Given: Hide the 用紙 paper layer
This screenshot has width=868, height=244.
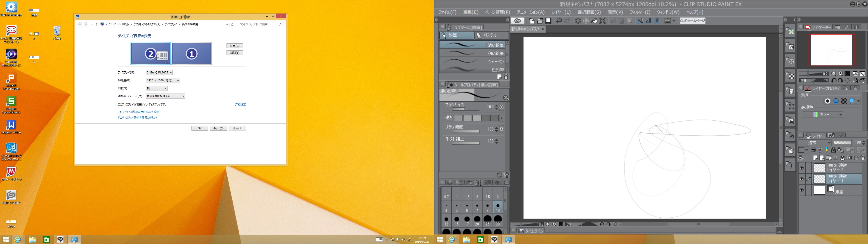Looking at the screenshot, I should (802, 190).
